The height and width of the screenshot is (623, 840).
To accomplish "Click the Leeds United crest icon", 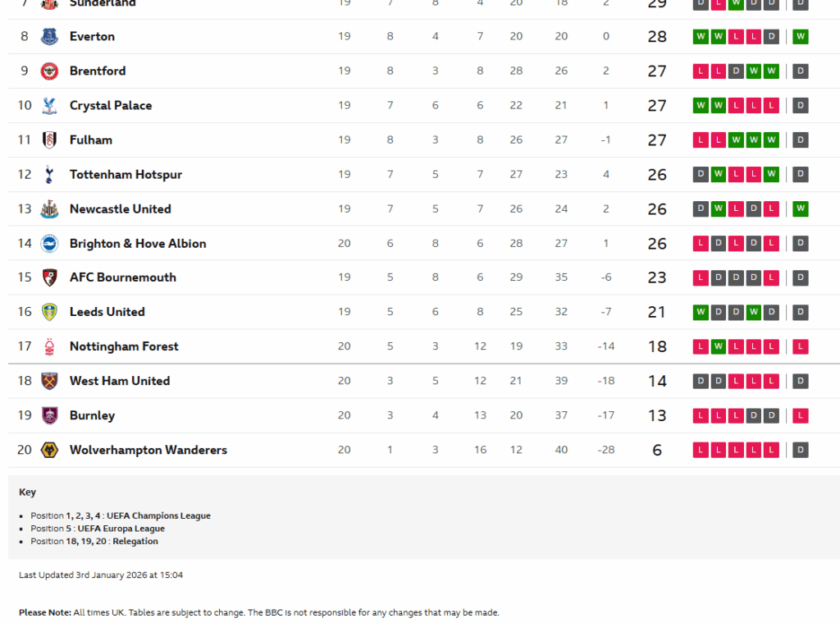I will 49,312.
